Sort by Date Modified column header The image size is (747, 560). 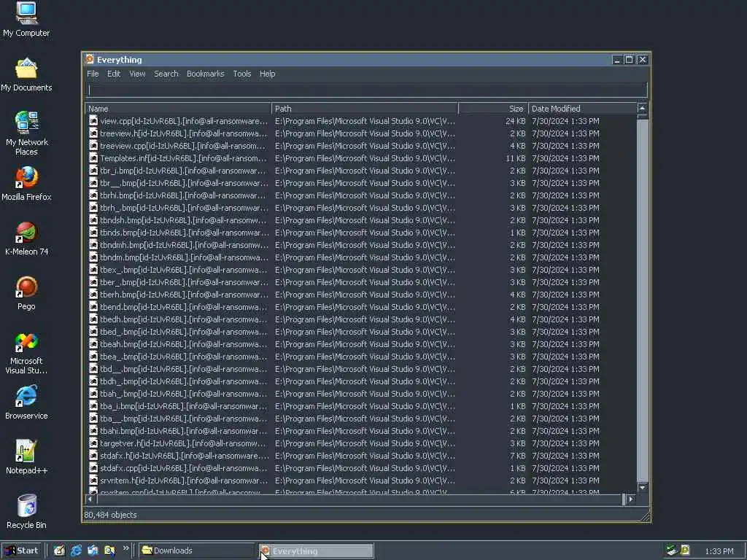(x=583, y=109)
